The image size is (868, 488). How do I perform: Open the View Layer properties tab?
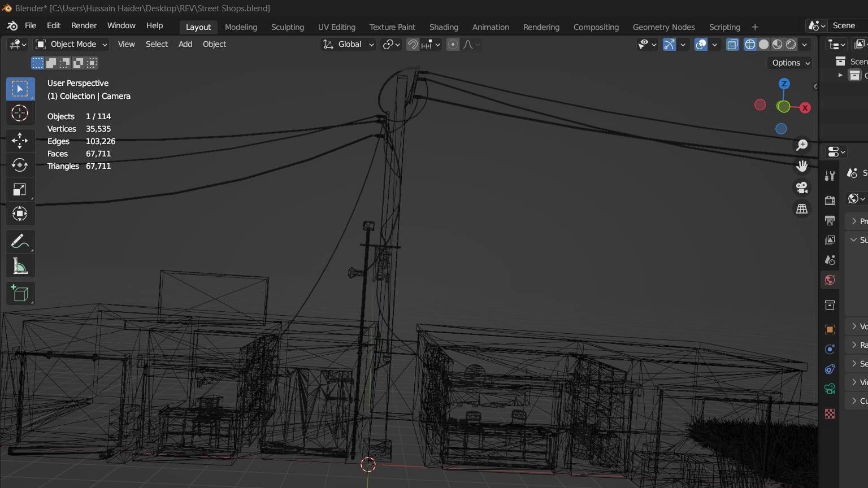pos(830,240)
